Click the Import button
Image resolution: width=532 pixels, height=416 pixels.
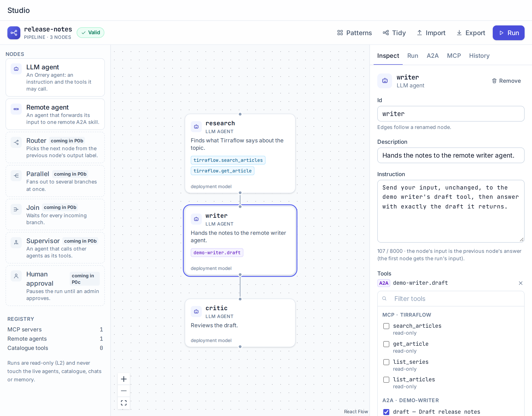[x=431, y=33]
